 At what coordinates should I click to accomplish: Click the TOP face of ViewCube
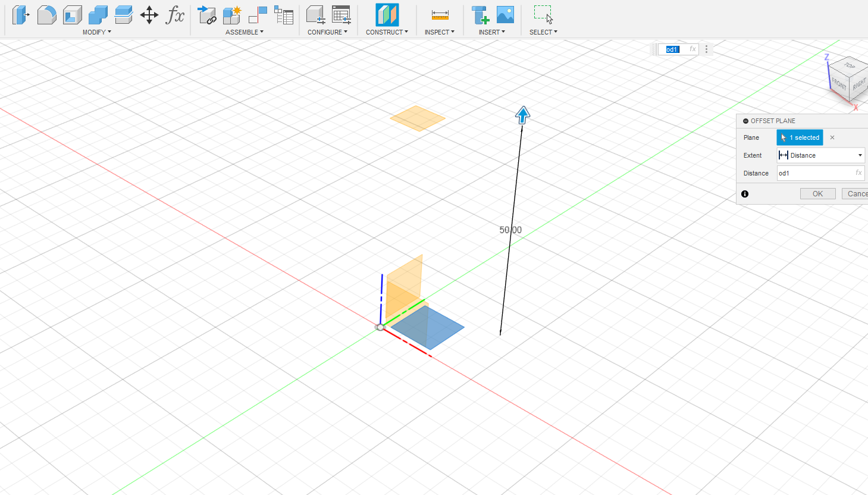point(850,65)
